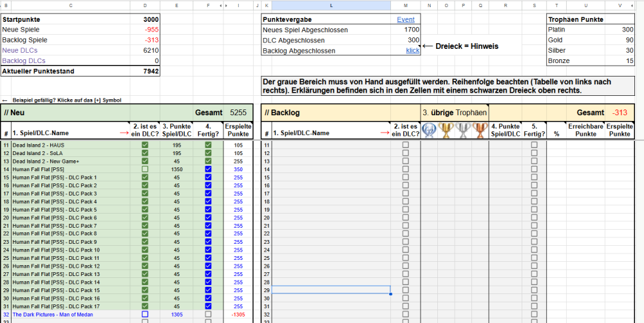This screenshot has width=644, height=323.
Task: Click the bronze trophy icon in Backlog header
Action: pyautogui.click(x=479, y=130)
